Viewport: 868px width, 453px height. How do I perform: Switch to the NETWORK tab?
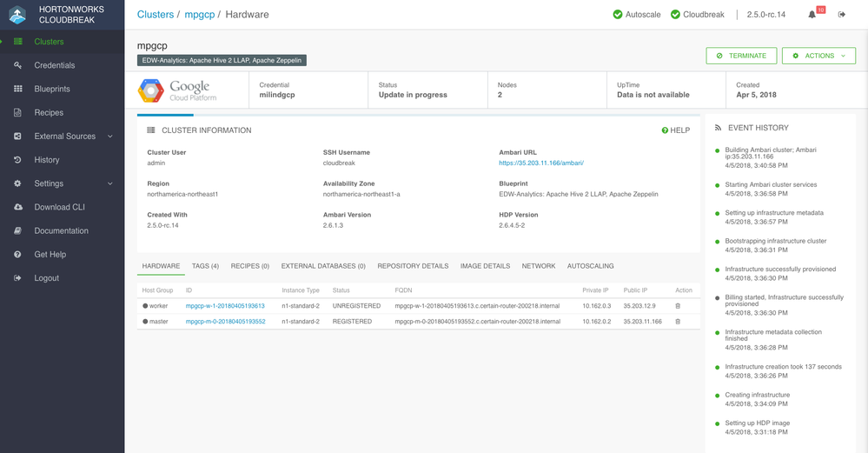point(538,266)
